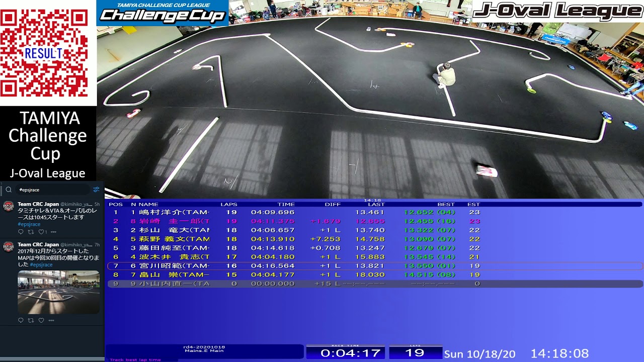This screenshot has width=644, height=362.
Task: Open #epsjrace hashtag link in first tweet
Action: click(29, 224)
